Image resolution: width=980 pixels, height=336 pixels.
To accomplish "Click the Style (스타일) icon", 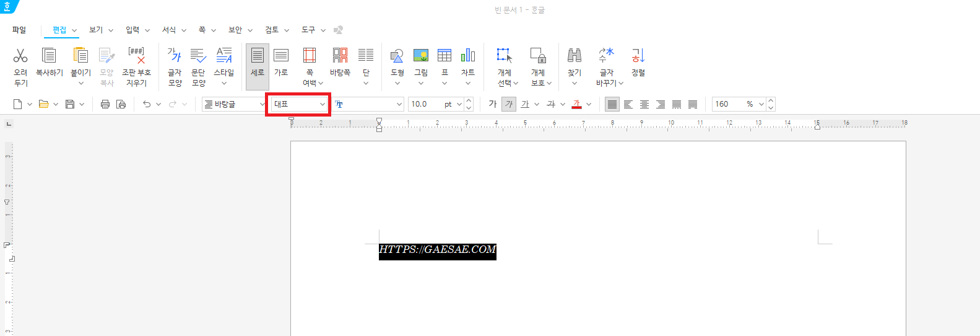I will [x=224, y=56].
